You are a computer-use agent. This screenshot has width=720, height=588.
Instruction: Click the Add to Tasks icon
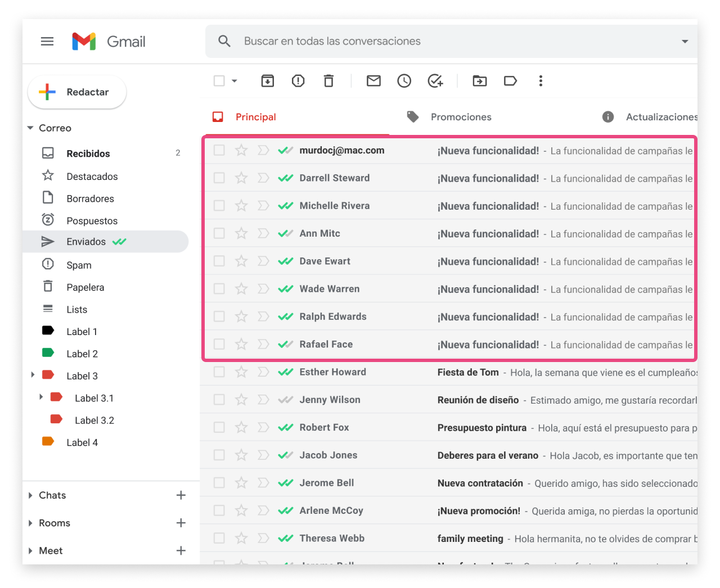[x=435, y=81]
